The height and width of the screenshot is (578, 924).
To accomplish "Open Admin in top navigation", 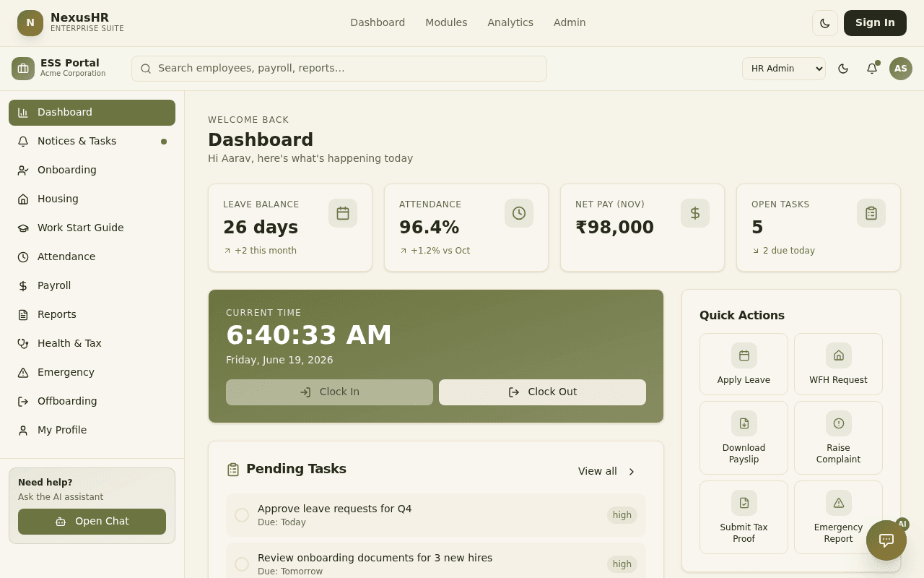I will 570,22.
